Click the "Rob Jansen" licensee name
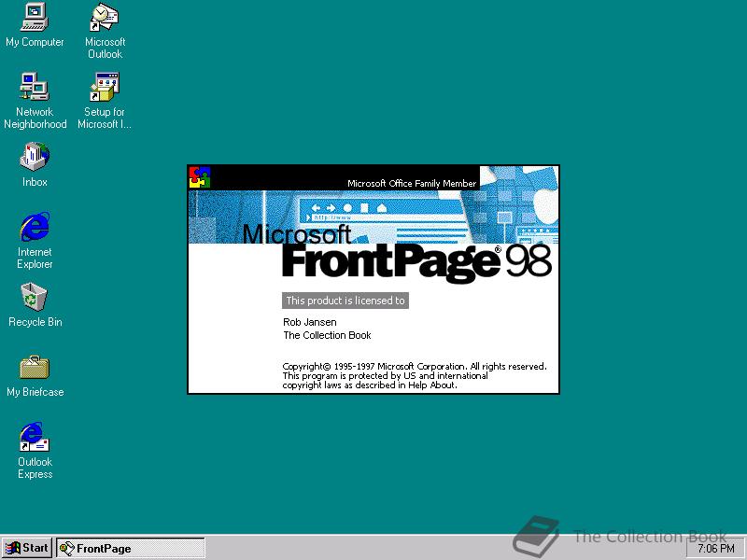This screenshot has height=560, width=747. (310, 322)
